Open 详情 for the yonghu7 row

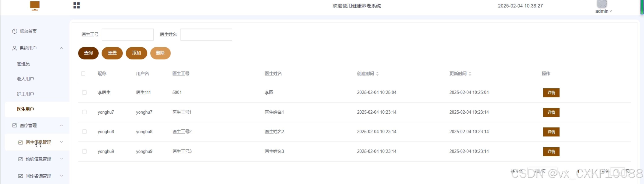click(551, 112)
